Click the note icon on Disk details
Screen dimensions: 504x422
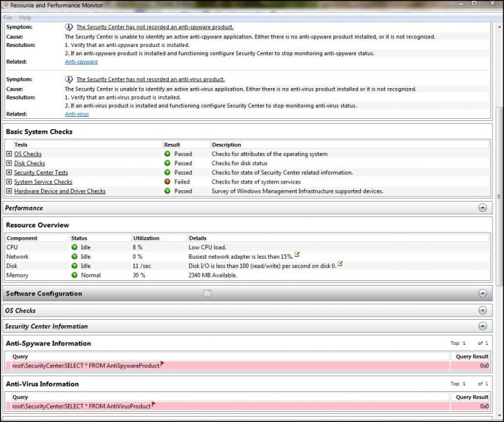tap(340, 263)
